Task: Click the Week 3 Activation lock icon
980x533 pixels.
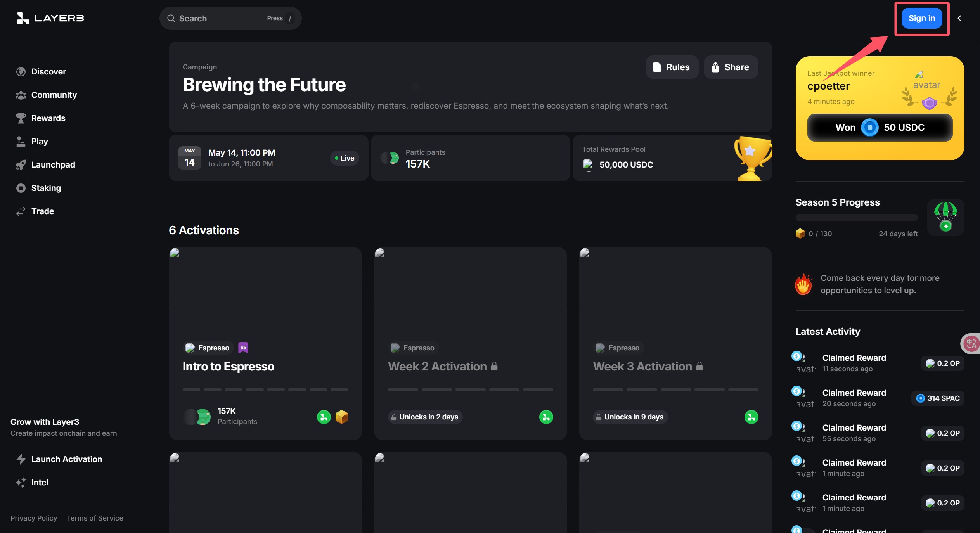Action: [x=700, y=366]
